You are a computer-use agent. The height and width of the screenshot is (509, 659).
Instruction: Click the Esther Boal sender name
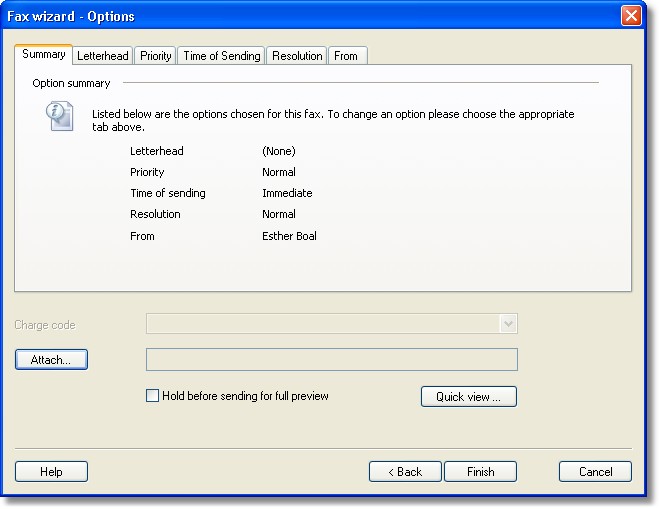coord(289,236)
